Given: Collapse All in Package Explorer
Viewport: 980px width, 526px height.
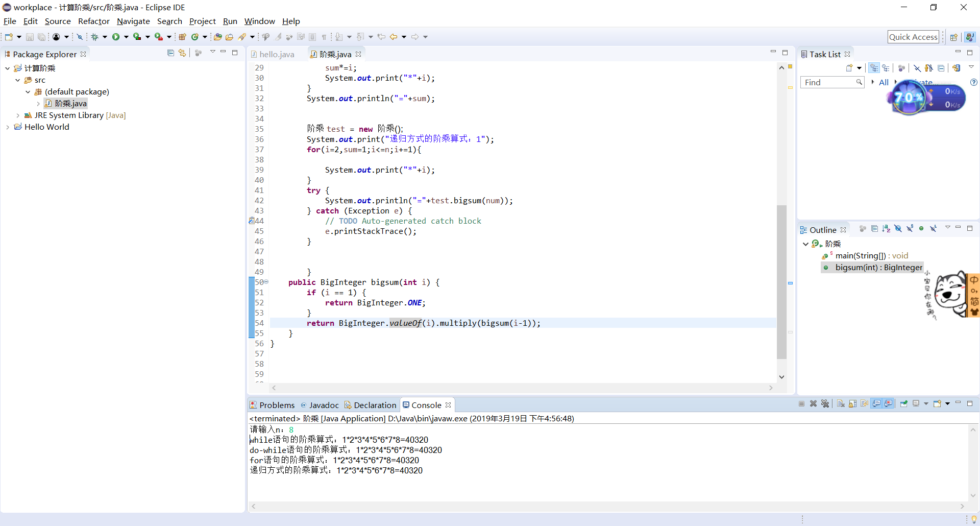Looking at the screenshot, I should [170, 53].
